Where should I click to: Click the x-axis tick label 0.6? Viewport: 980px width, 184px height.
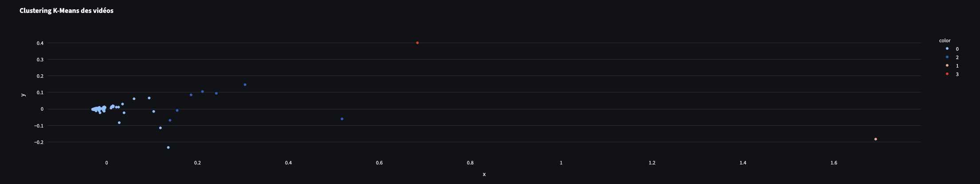pos(379,163)
